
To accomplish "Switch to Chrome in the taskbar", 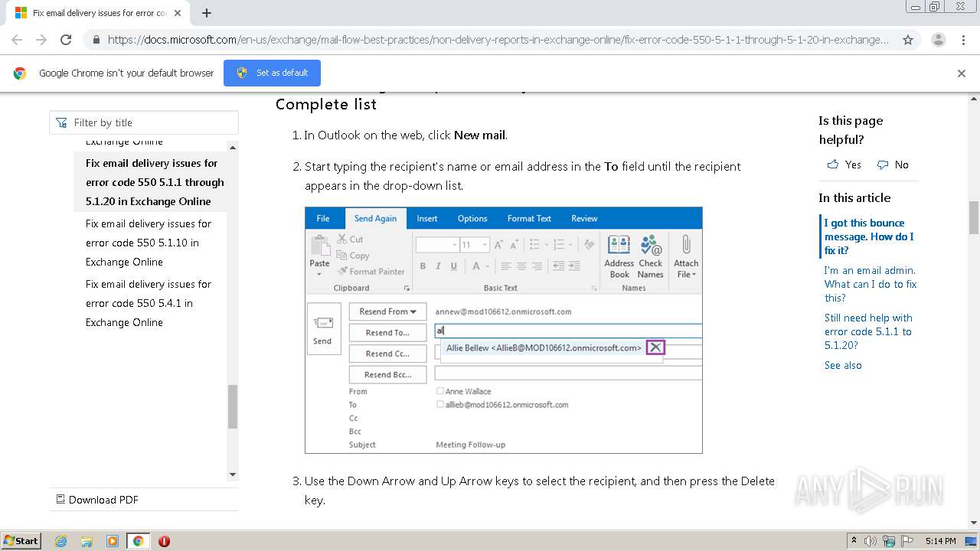I will click(x=138, y=541).
